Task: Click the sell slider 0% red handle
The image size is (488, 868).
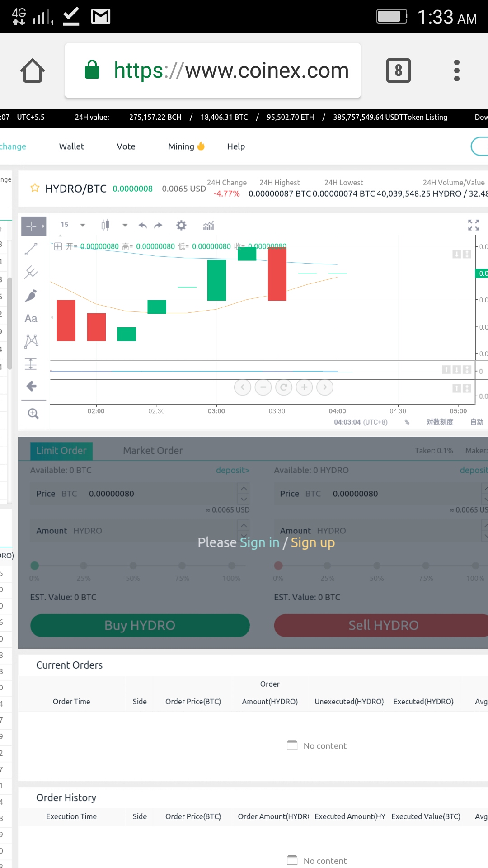Action: 278,566
